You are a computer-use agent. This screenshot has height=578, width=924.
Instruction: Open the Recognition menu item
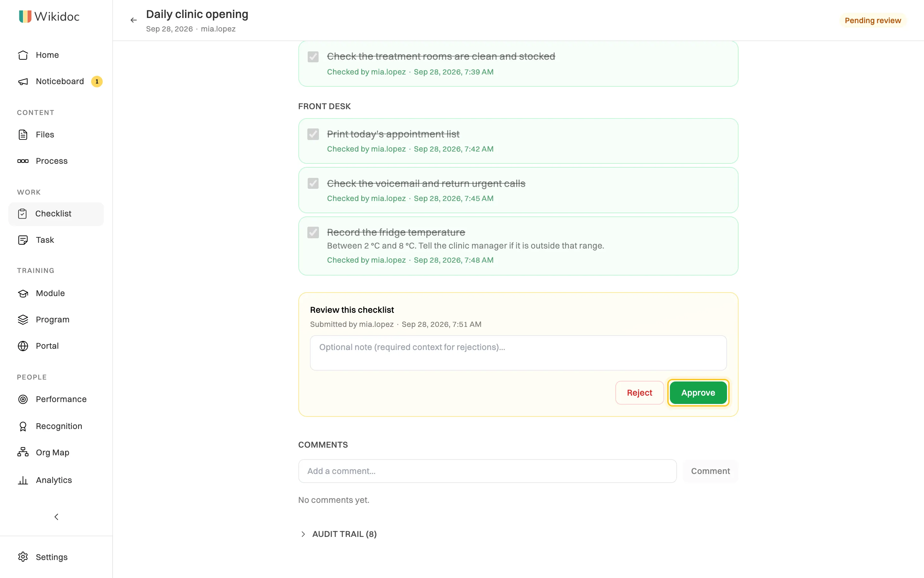[x=56, y=426]
